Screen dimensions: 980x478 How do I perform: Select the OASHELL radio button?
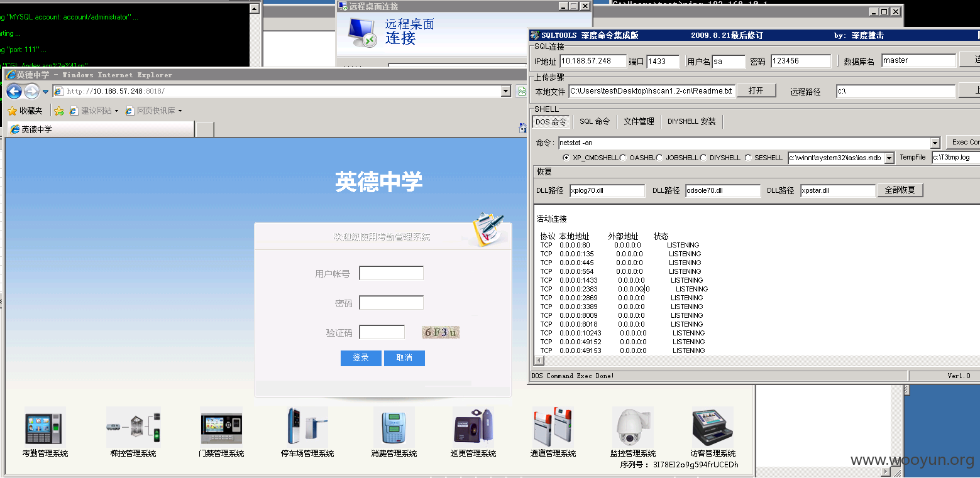[x=623, y=158]
